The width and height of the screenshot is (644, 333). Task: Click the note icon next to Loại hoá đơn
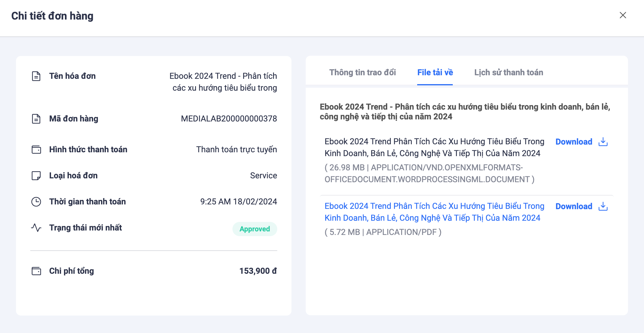36,176
